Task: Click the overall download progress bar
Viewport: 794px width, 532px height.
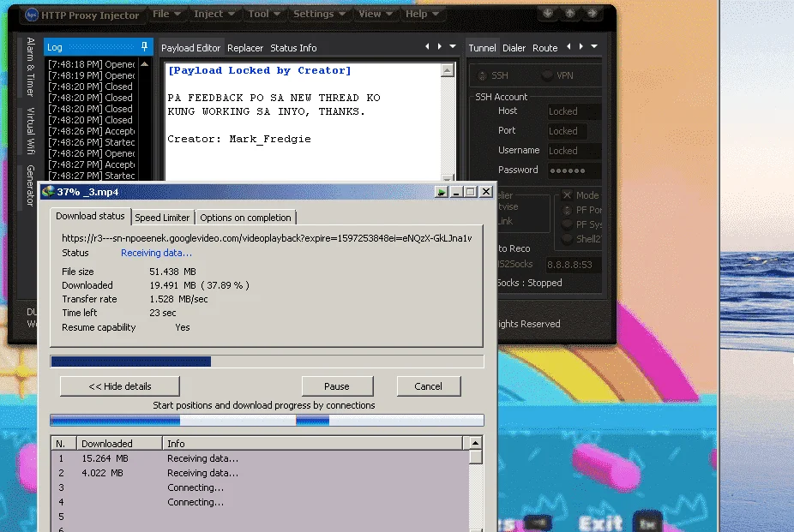Action: point(267,361)
